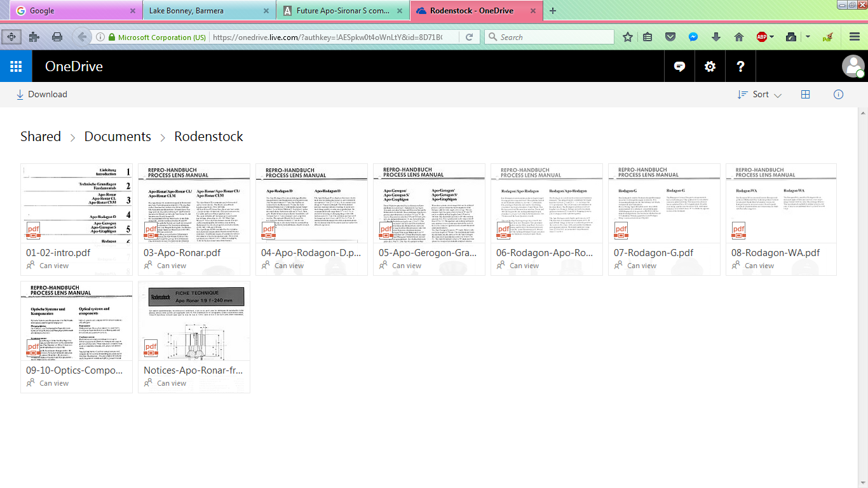Open the downloads arrow icon
This screenshot has height=488, width=868.
pos(716,37)
